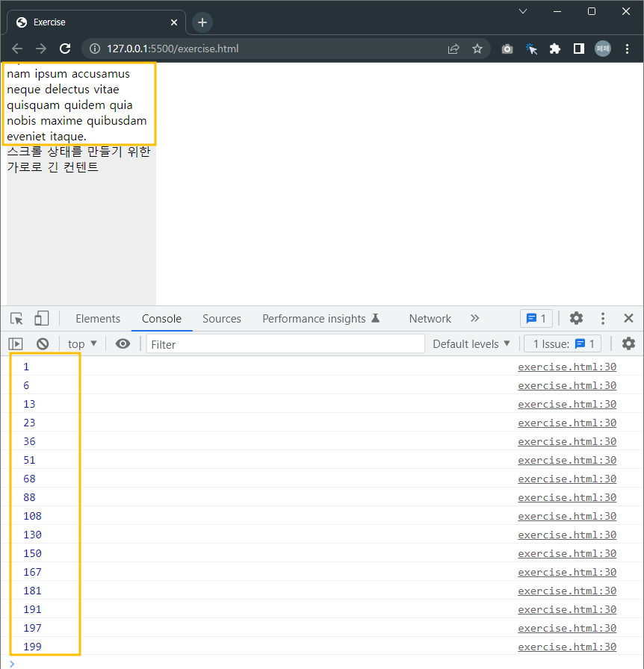Open the Default levels dropdown
The height and width of the screenshot is (669, 644).
[x=471, y=343]
